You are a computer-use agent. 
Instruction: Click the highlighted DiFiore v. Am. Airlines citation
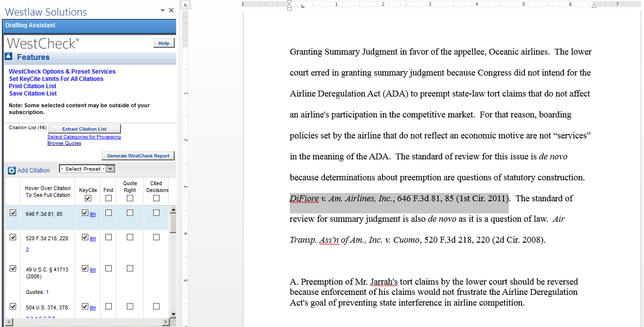pos(399,198)
